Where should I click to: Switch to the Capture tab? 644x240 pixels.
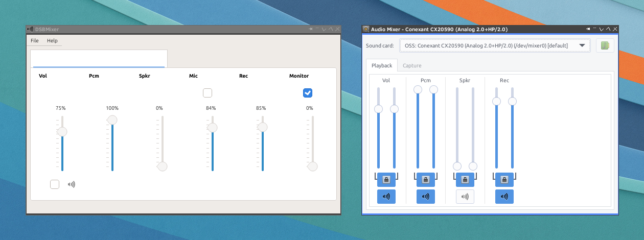[412, 66]
